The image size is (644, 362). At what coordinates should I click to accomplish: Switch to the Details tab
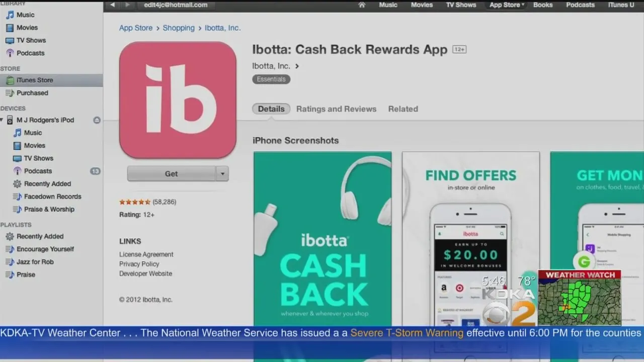(x=271, y=109)
